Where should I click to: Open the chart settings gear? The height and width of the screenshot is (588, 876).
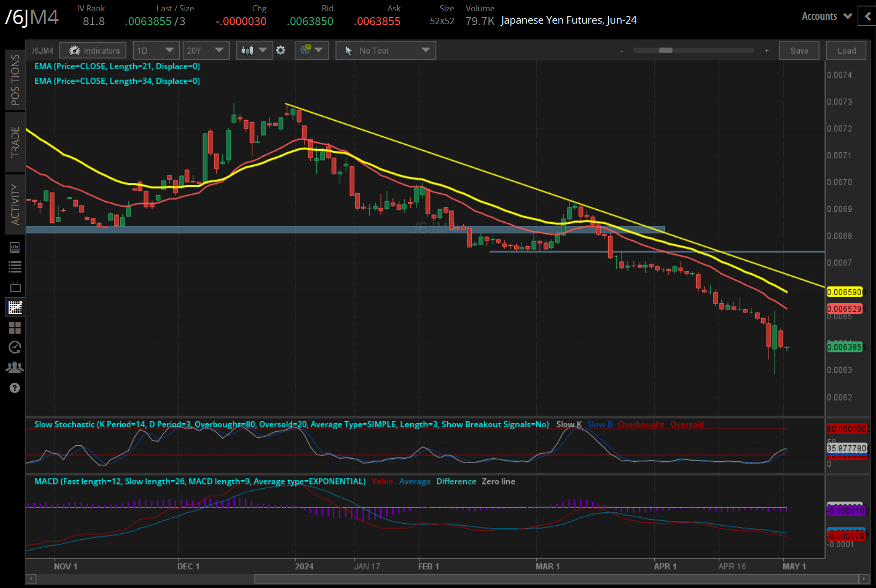(x=281, y=50)
